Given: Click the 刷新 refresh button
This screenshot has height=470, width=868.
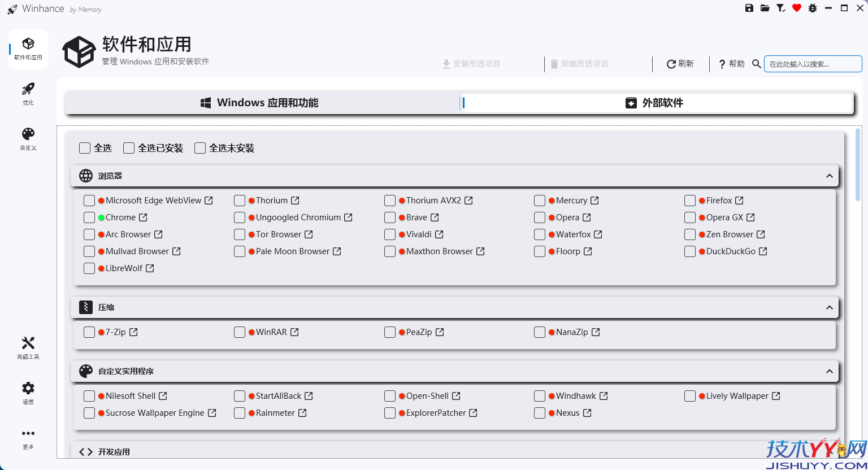Looking at the screenshot, I should 680,64.
